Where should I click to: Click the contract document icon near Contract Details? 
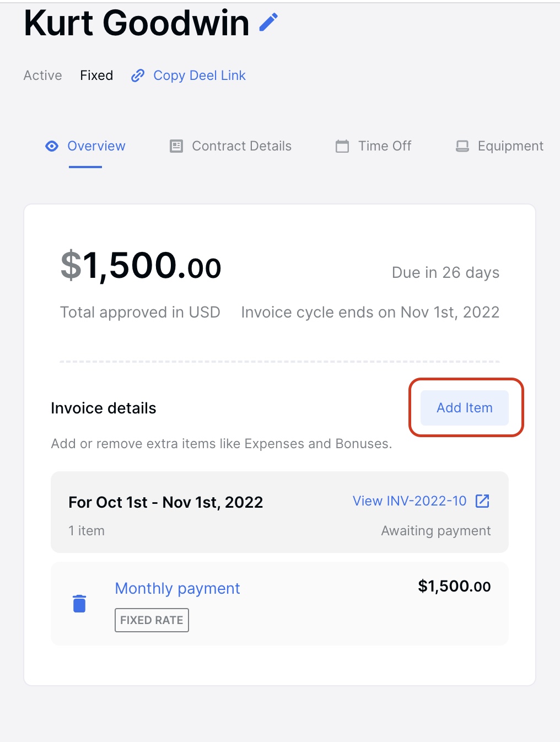click(x=175, y=146)
